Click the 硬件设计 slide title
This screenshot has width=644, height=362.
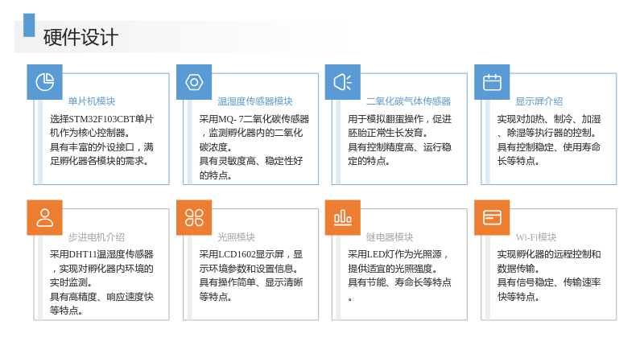pyautogui.click(x=81, y=37)
